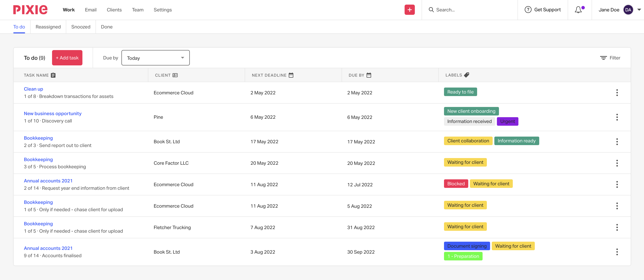This screenshot has height=280, width=644.
Task: Click the Get Support question mark icon
Action: pos(528,10)
